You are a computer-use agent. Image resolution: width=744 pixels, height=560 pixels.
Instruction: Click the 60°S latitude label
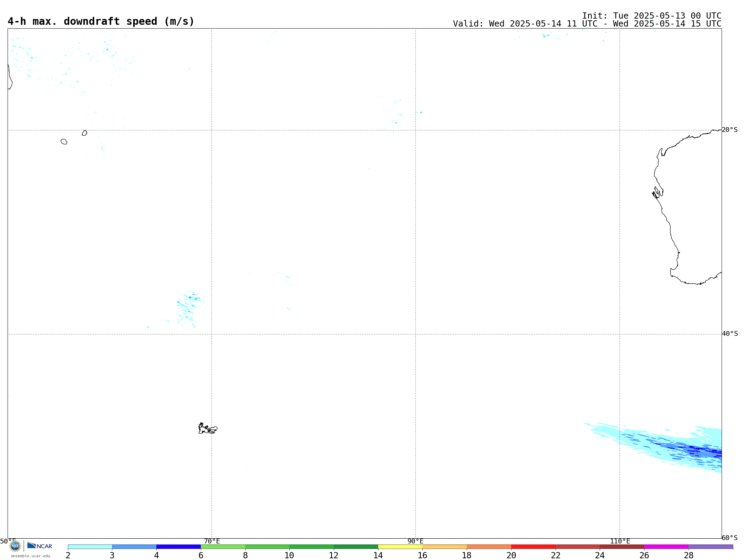(730, 538)
